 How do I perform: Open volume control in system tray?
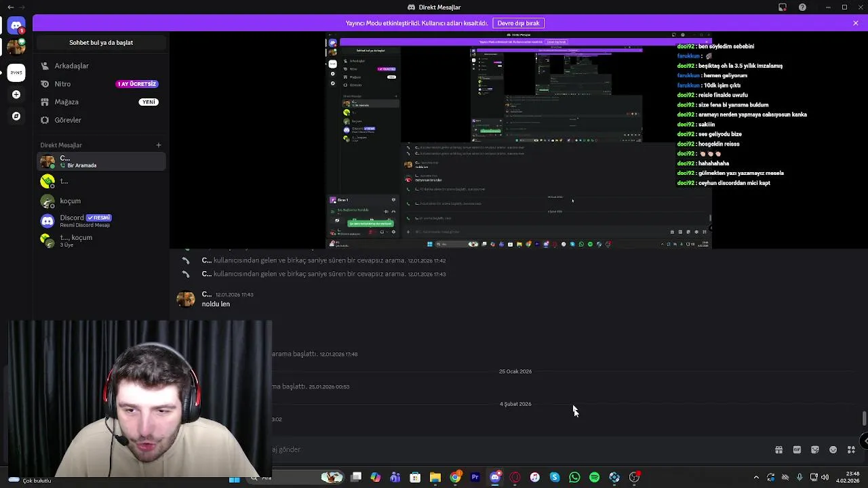coord(825,478)
